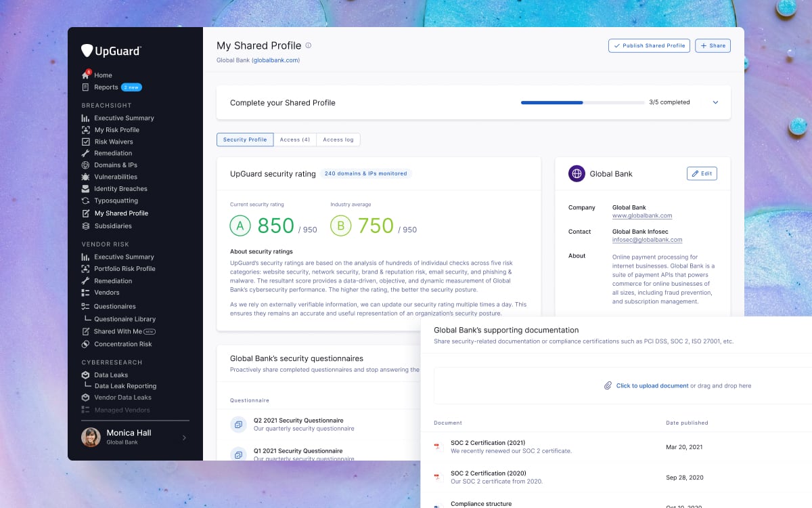Open Vendor Risk Executive Summary
812x508 pixels.
(118, 257)
